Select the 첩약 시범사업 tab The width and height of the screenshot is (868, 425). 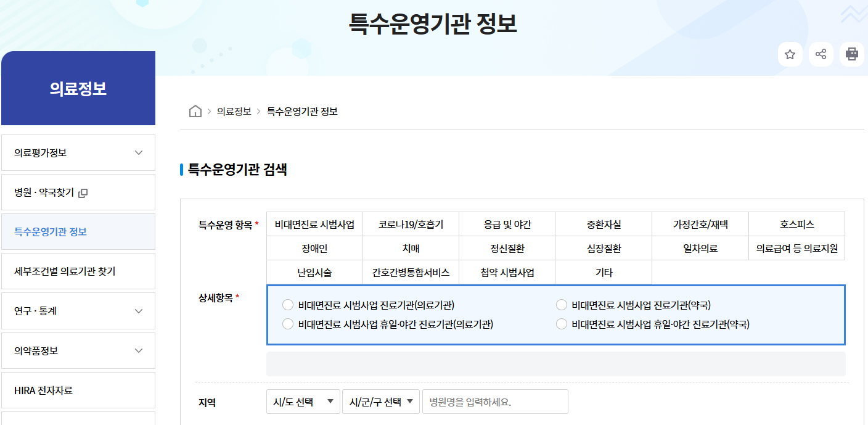click(x=507, y=273)
